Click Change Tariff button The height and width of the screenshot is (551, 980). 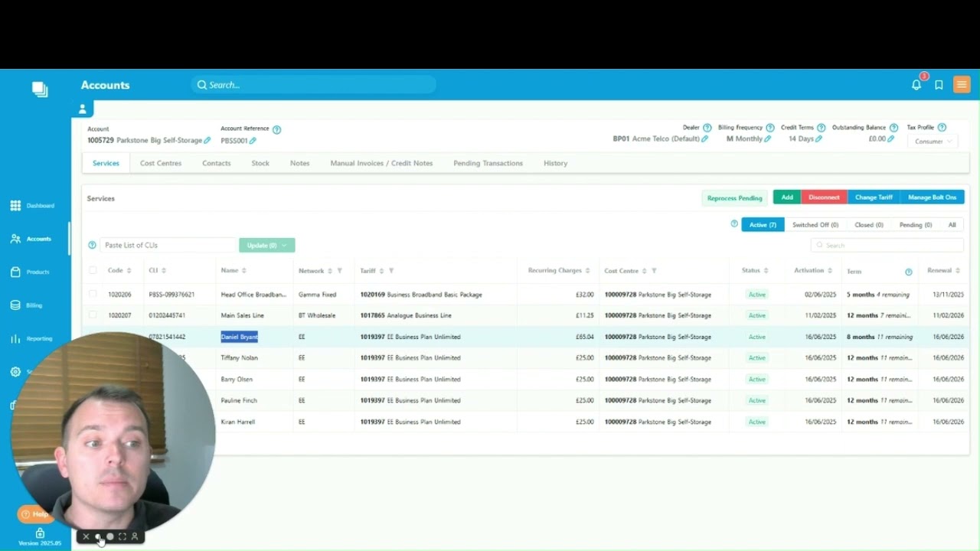(x=874, y=197)
